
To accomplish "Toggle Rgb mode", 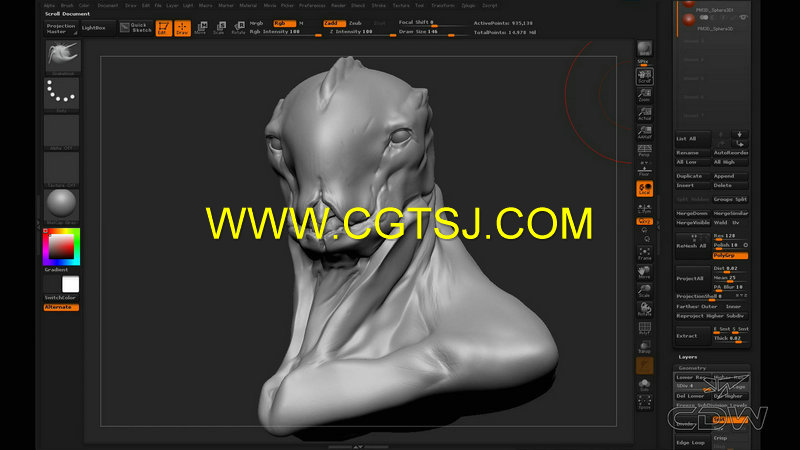I will [x=284, y=23].
